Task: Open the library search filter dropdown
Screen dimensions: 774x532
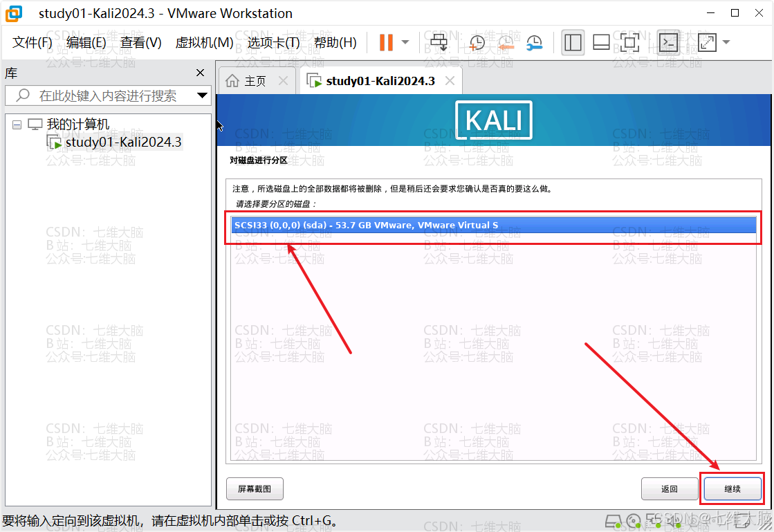Action: coord(203,95)
